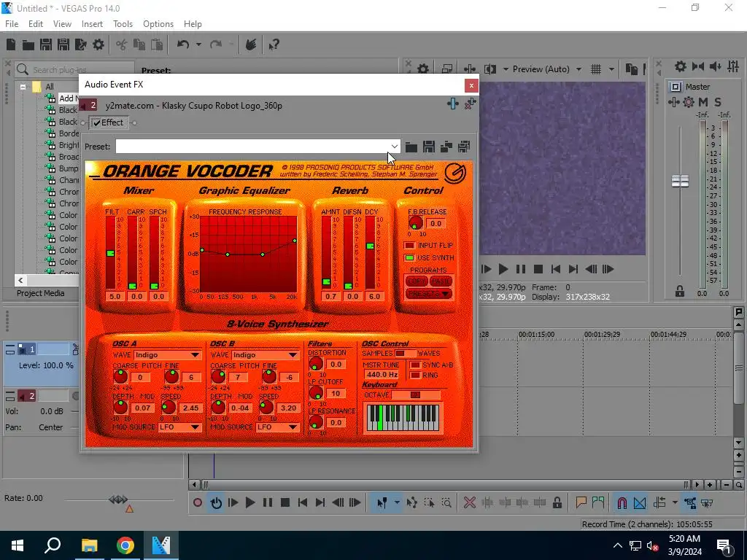Viewport: 747px width, 560px height.
Task: Click the Project Properties gear in main toolbar
Action: [x=98, y=44]
